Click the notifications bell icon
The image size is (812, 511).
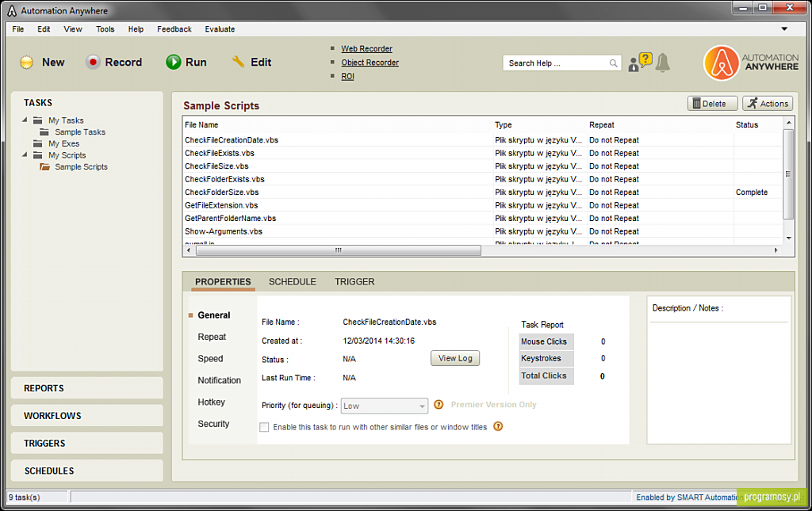pyautogui.click(x=663, y=63)
